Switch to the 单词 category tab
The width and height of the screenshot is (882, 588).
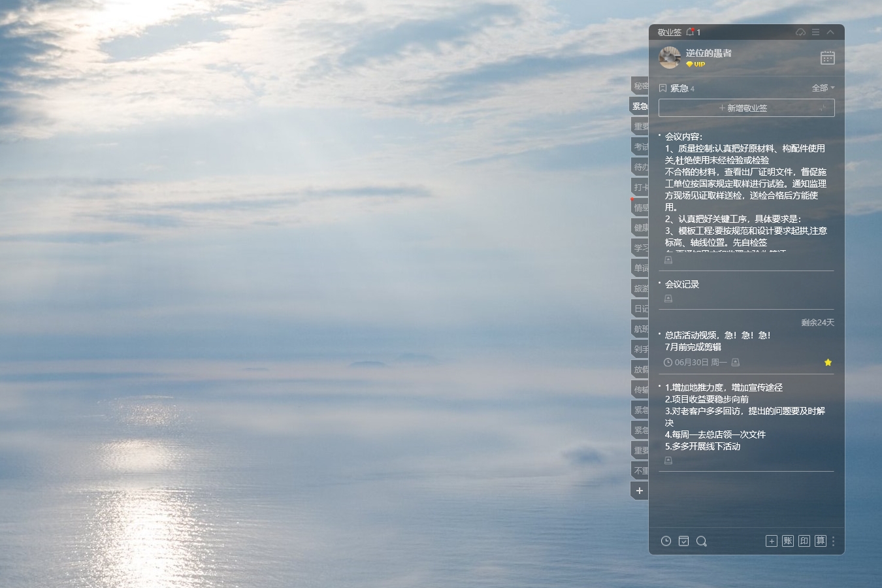(x=640, y=268)
